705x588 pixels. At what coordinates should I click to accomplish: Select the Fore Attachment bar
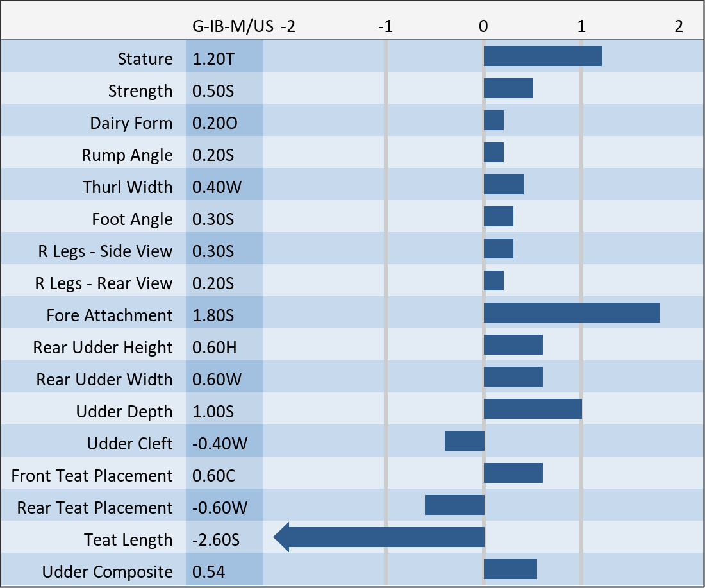coord(572,313)
